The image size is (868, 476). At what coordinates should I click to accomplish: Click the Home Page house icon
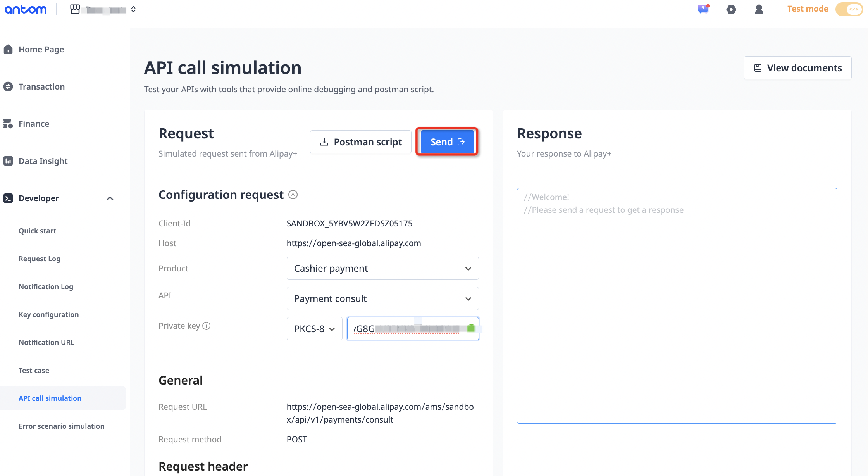(x=8, y=50)
